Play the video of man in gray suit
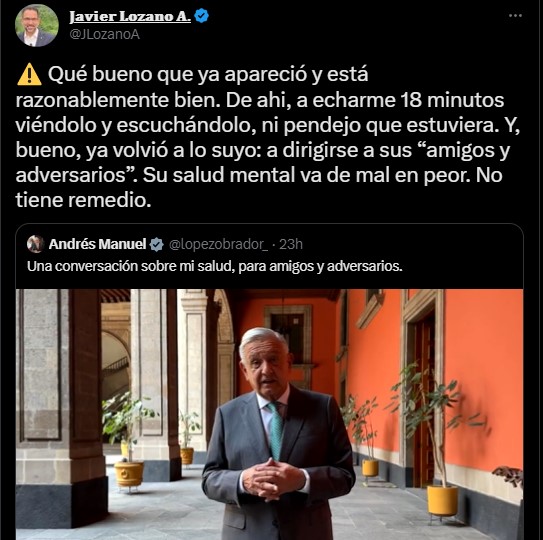This screenshot has width=543, height=540. (x=269, y=414)
